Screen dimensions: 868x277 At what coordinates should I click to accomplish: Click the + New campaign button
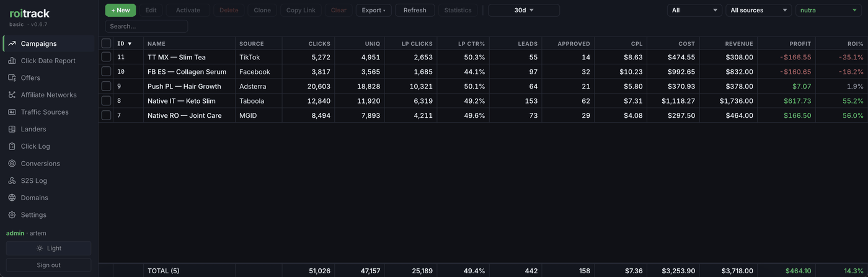click(x=120, y=10)
